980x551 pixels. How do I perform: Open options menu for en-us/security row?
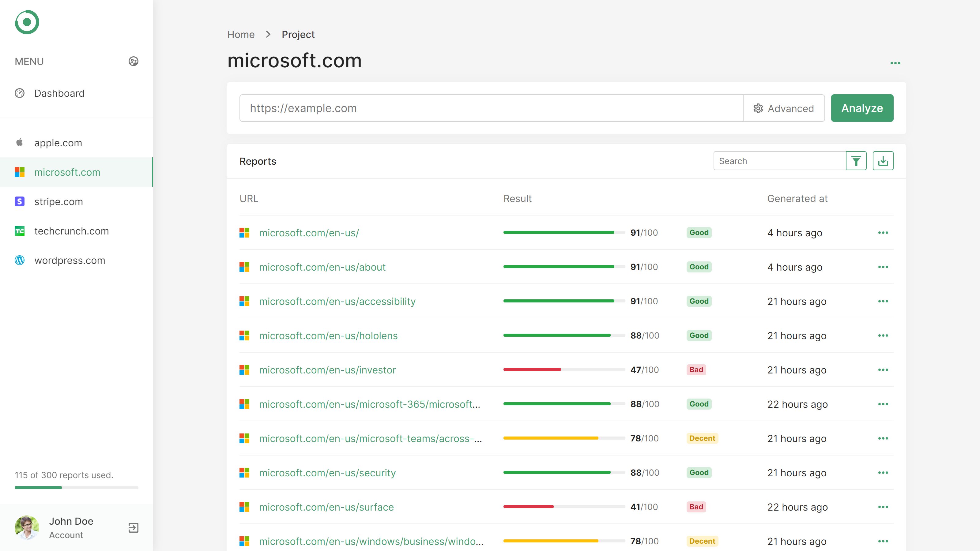(883, 473)
